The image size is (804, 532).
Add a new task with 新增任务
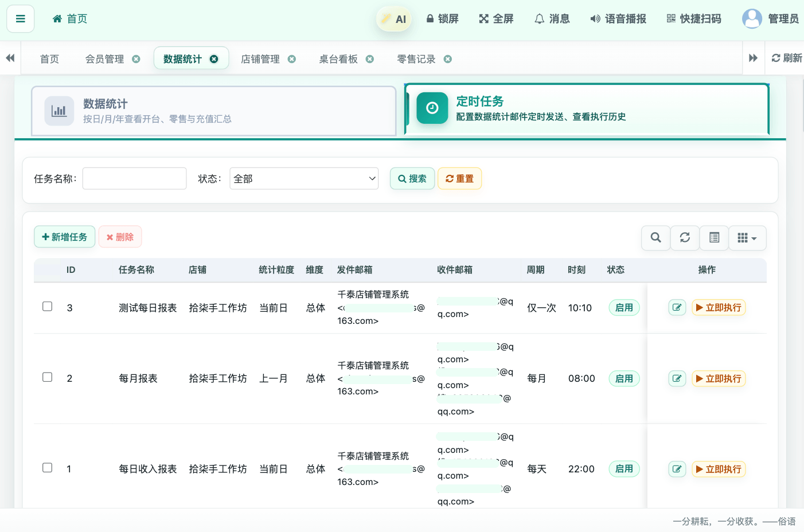[65, 237]
